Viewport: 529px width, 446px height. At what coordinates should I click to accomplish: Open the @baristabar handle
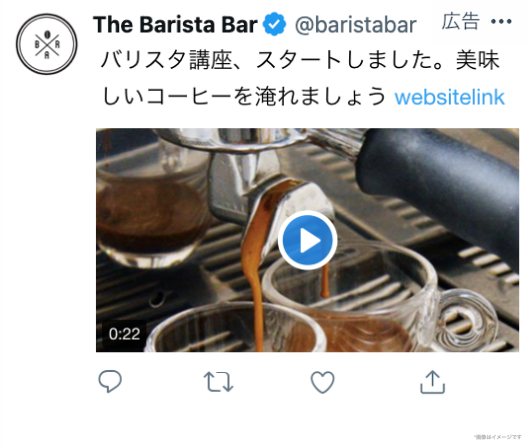click(x=356, y=25)
